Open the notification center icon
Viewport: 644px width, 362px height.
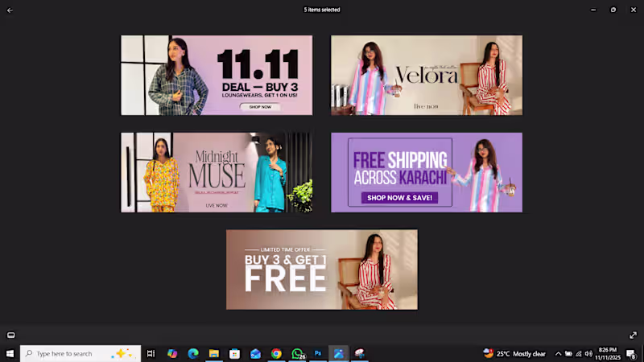tap(631, 354)
